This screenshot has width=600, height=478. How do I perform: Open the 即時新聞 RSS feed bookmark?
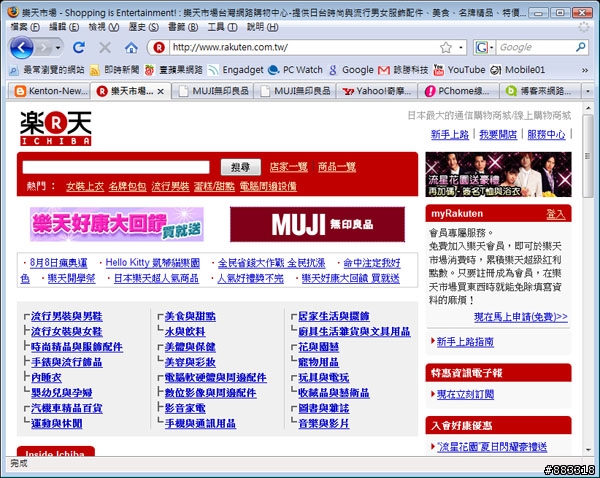tap(114, 70)
